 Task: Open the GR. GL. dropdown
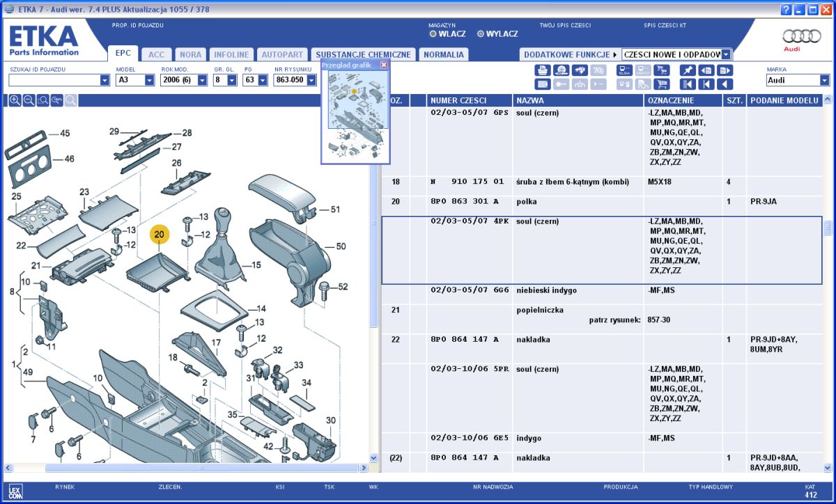click(x=233, y=80)
